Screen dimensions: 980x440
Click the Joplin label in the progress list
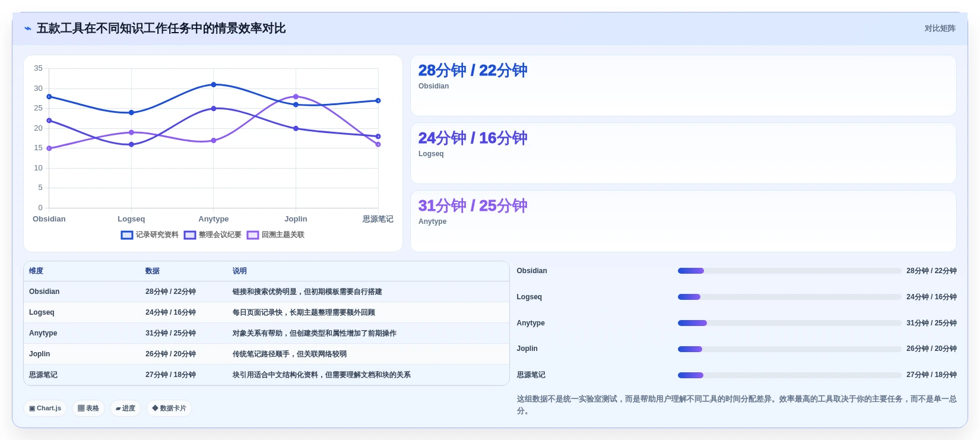[x=527, y=349]
